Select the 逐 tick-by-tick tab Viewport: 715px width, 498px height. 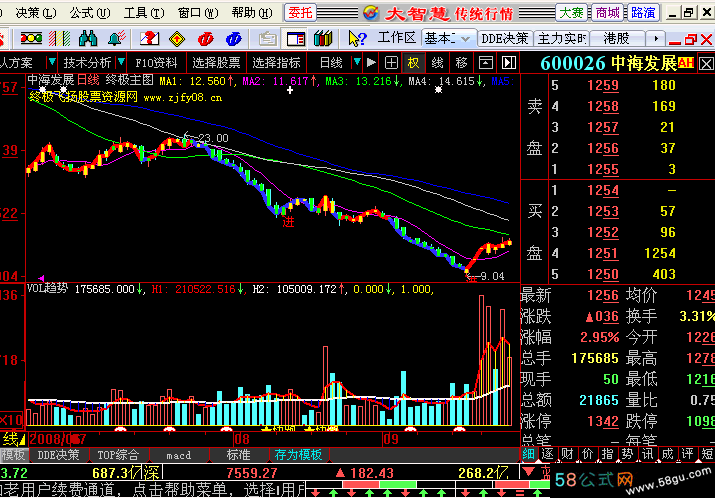pyautogui.click(x=548, y=454)
